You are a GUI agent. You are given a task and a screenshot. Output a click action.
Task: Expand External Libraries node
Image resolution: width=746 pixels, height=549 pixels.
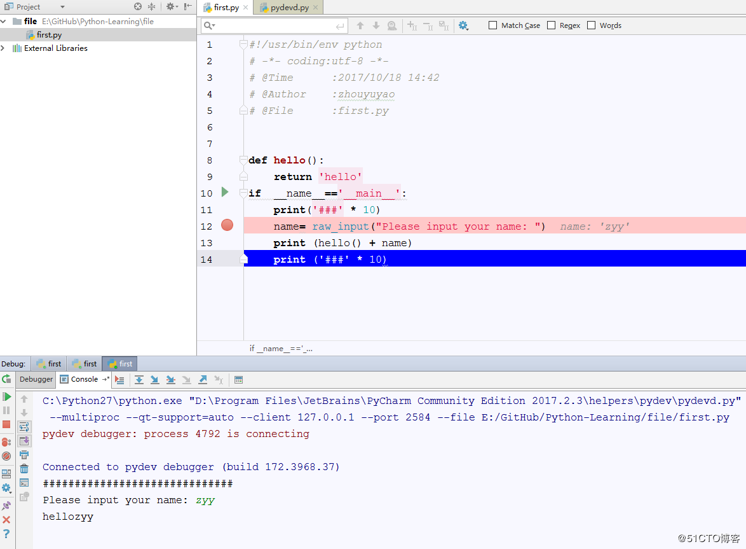tap(3, 48)
